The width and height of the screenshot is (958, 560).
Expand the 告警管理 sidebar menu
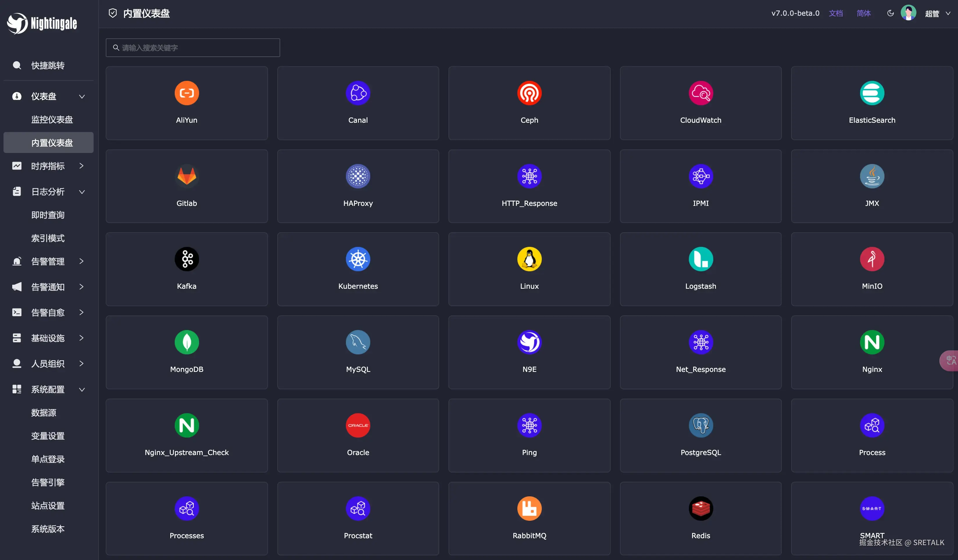[48, 262]
